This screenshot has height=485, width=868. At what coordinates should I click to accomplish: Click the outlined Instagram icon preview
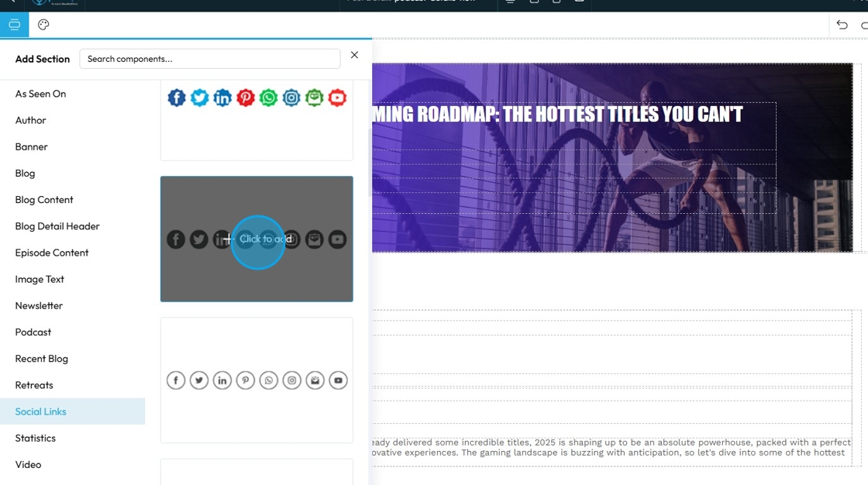291,380
